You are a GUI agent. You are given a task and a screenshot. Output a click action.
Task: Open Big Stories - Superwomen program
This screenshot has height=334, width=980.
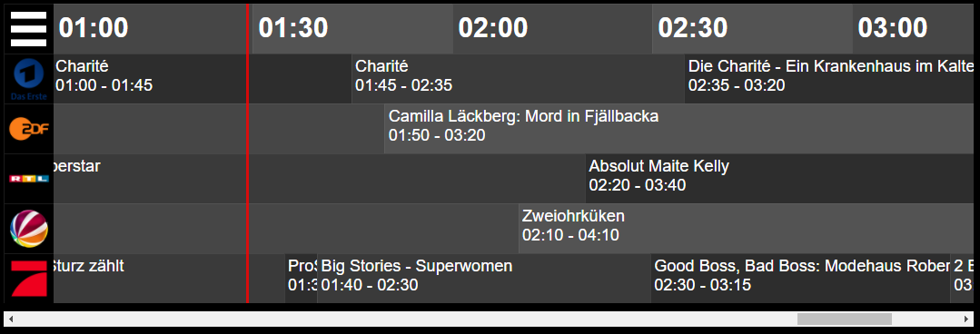484,279
